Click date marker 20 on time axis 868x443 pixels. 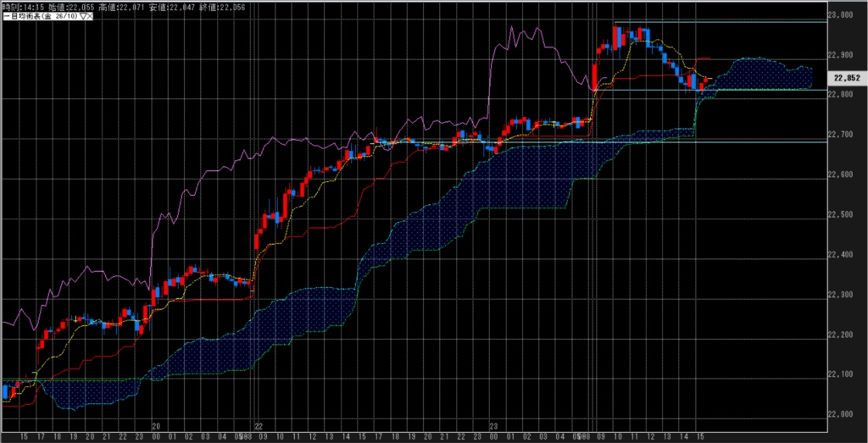156,427
